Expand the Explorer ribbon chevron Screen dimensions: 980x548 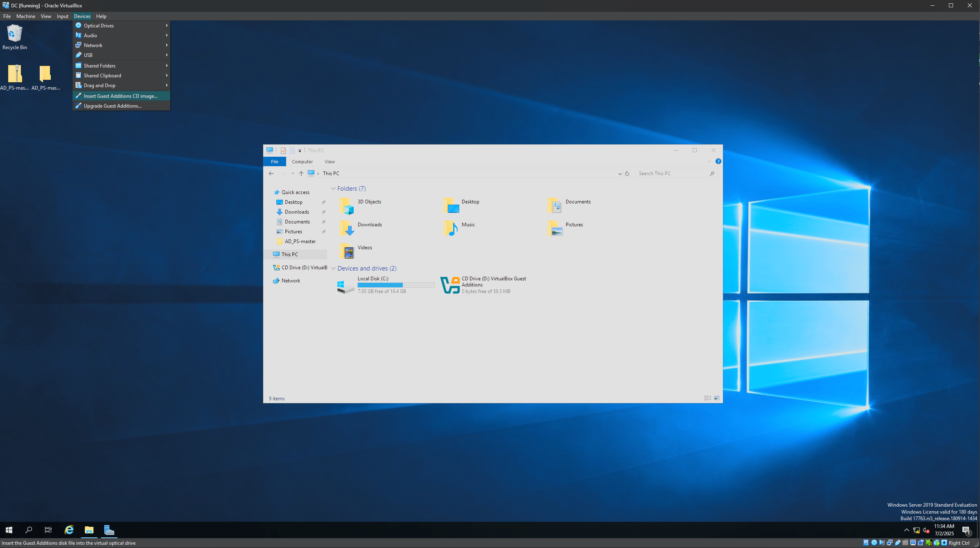point(709,162)
